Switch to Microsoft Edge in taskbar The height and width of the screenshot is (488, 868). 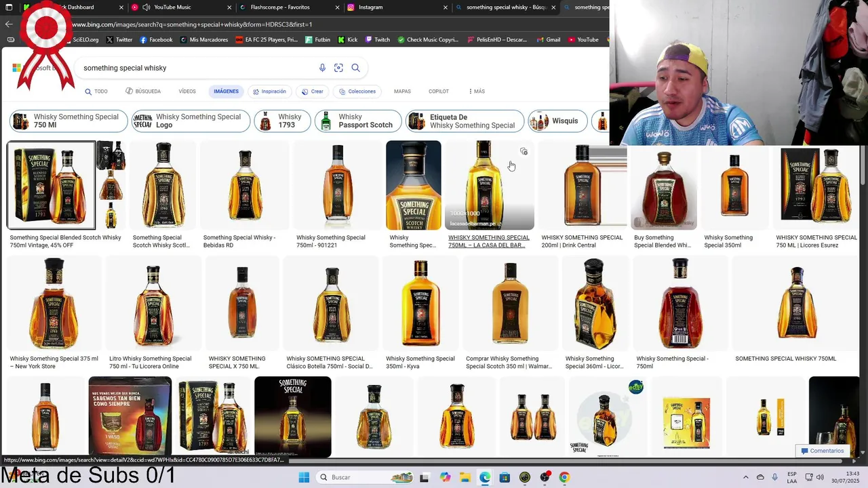(x=485, y=477)
